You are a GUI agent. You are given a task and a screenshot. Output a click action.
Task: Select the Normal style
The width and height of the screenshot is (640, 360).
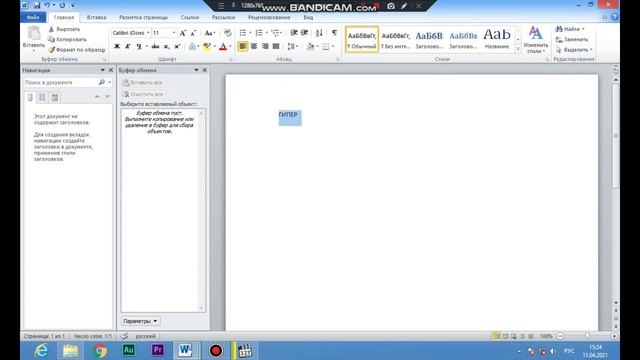[362, 40]
